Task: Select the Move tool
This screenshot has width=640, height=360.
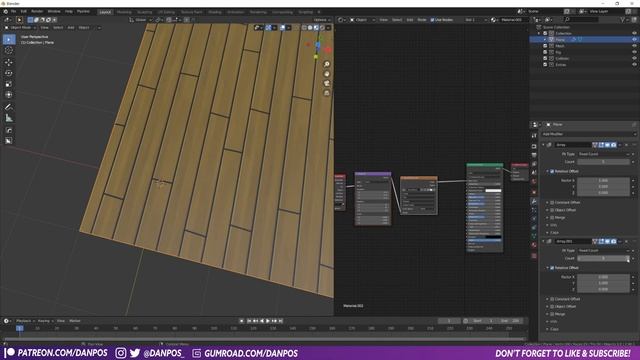Action: (x=9, y=62)
